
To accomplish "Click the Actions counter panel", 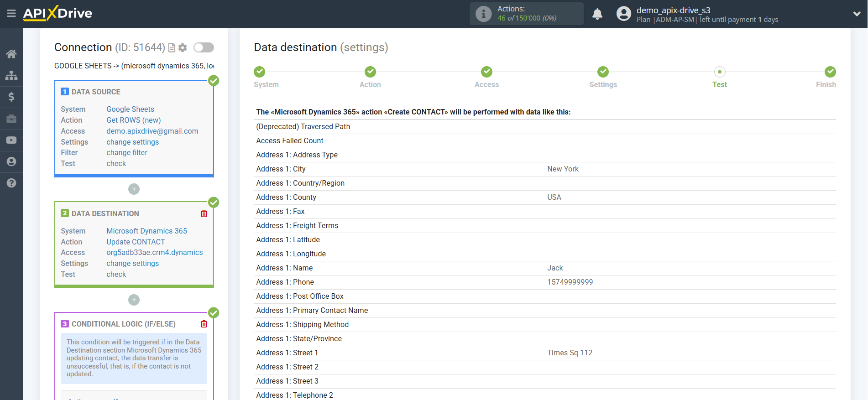I will [526, 14].
